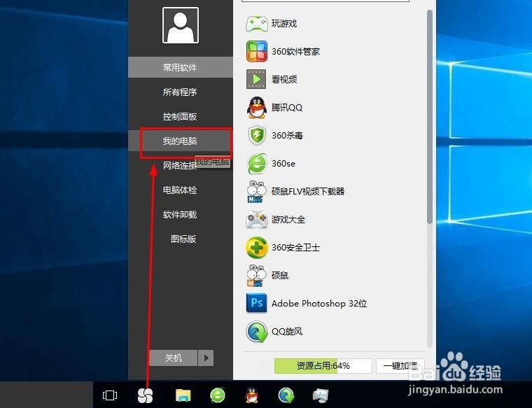The height and width of the screenshot is (408, 532).
Task: Click the program list vertical scrollbar
Action: pos(430,117)
